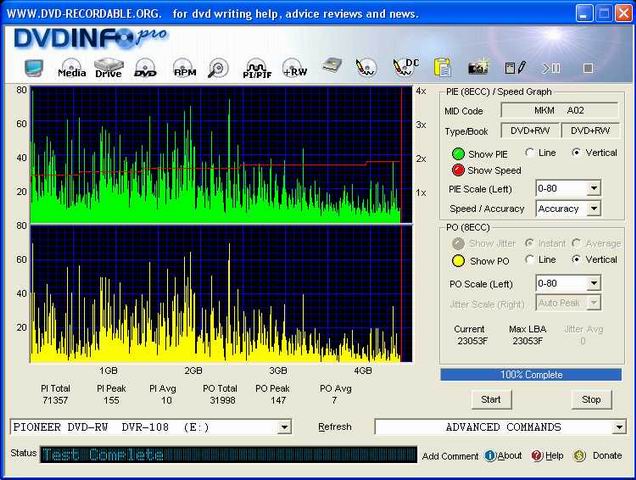This screenshot has height=480, width=636.
Task: Open the RPM speed test tool
Action: pyautogui.click(x=185, y=68)
